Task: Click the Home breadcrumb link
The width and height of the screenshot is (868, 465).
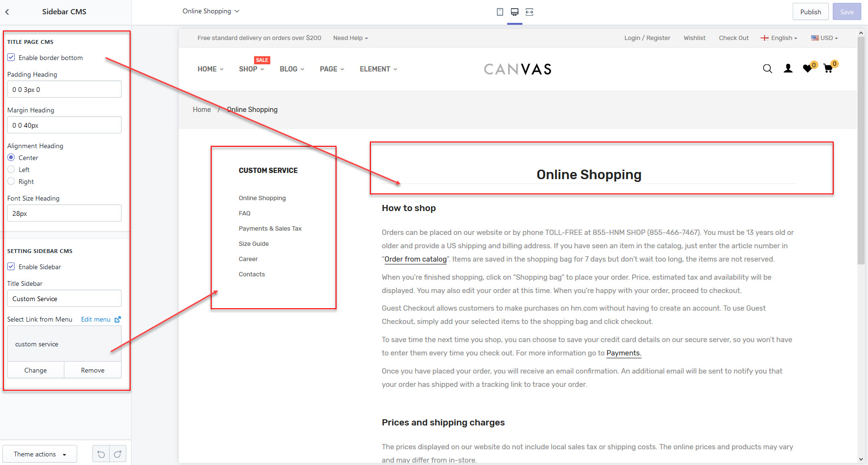Action: 202,110
